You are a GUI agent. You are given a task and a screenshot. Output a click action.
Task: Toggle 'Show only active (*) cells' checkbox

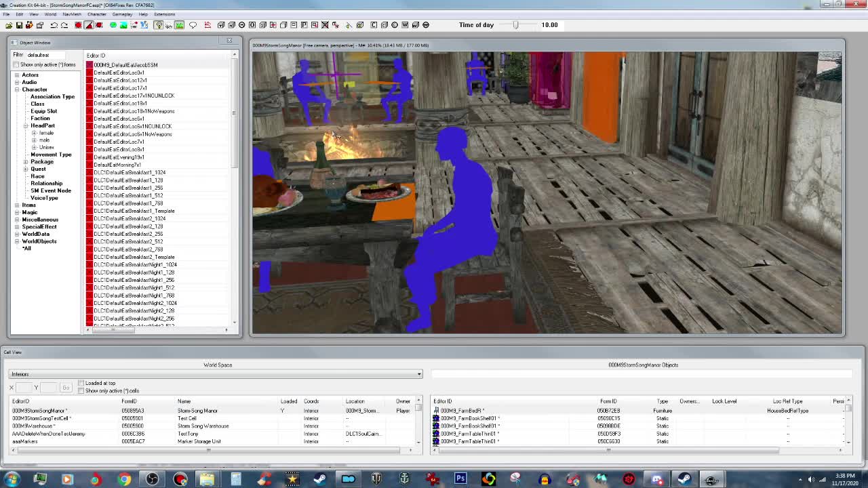point(81,390)
